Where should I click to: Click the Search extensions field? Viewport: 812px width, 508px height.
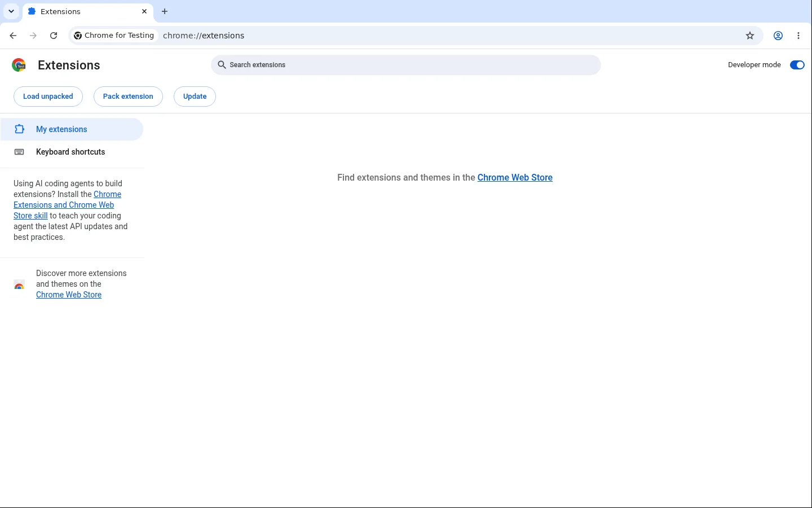point(406,65)
